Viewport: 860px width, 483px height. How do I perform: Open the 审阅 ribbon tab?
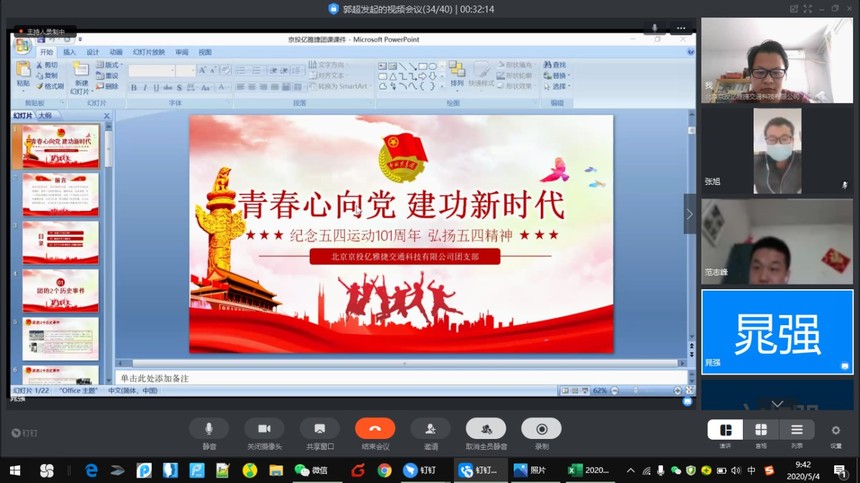(182, 52)
